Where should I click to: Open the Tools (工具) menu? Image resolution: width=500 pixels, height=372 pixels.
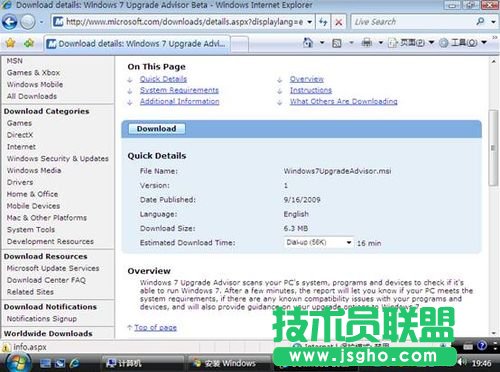click(x=463, y=43)
